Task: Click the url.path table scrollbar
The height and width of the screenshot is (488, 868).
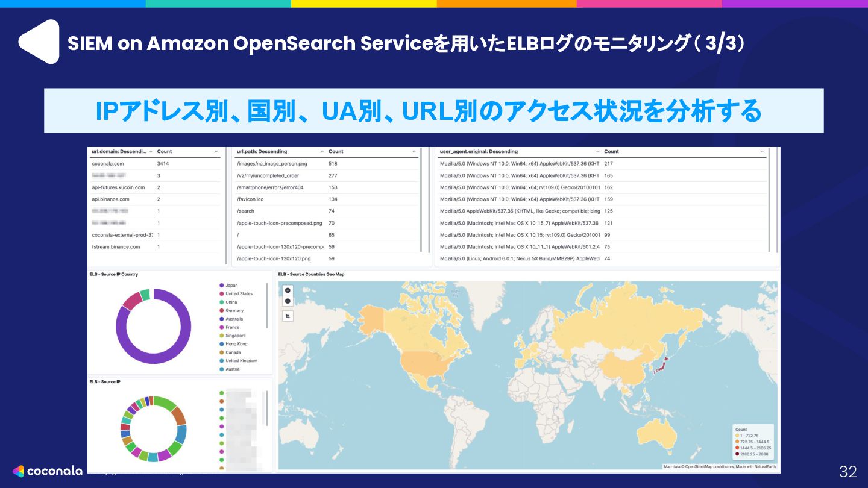Action: tap(421, 199)
